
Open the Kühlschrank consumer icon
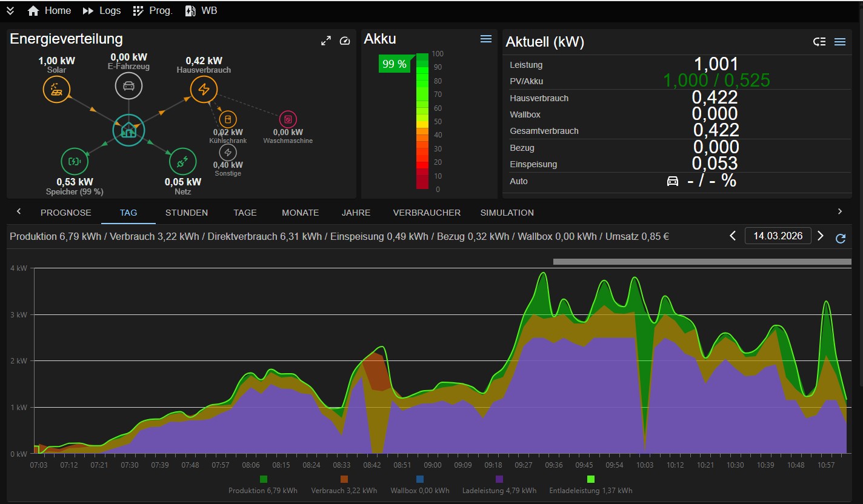coord(228,119)
